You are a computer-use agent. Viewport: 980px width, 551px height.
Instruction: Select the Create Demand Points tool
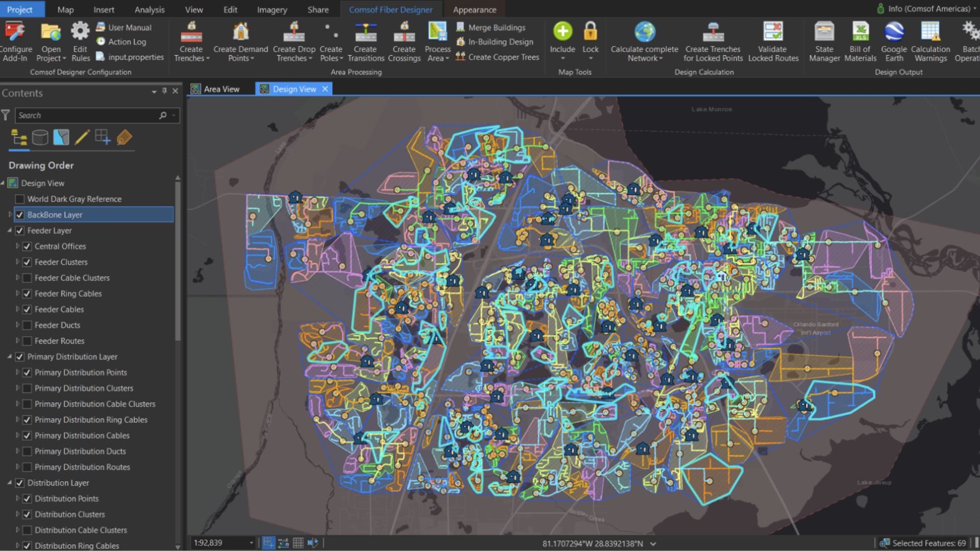pos(240,42)
